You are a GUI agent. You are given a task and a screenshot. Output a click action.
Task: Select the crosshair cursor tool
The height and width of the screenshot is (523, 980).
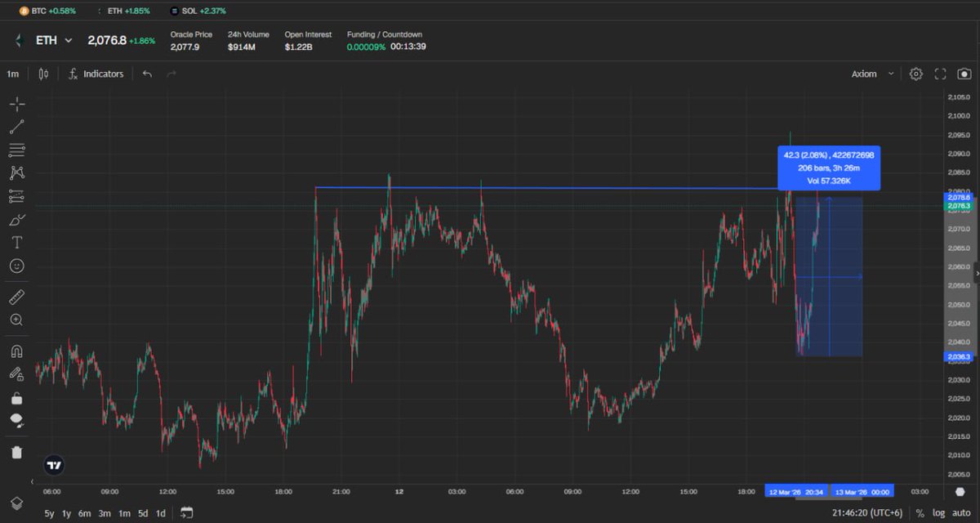click(17, 104)
